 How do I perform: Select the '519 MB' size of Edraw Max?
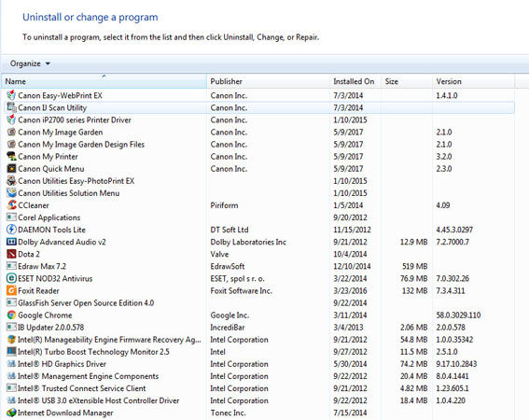point(414,266)
